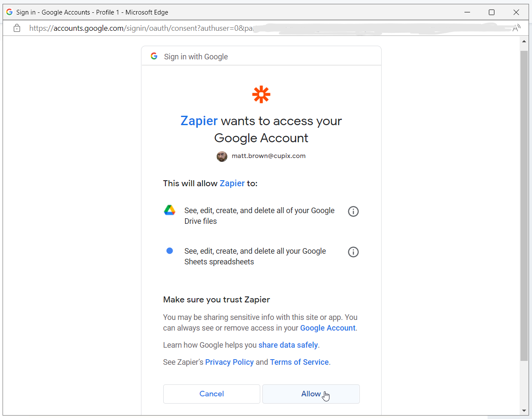Image resolution: width=532 pixels, height=419 pixels.
Task: Minimize the Edge sign-in window
Action: 467,12
